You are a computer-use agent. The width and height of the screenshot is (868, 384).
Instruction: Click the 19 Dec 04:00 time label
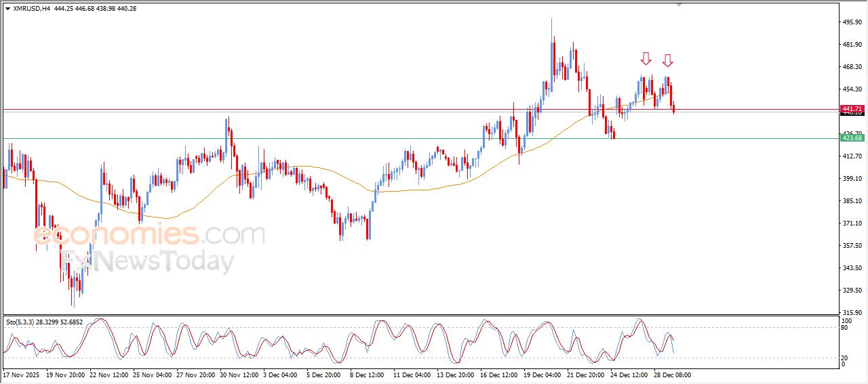[x=542, y=375]
